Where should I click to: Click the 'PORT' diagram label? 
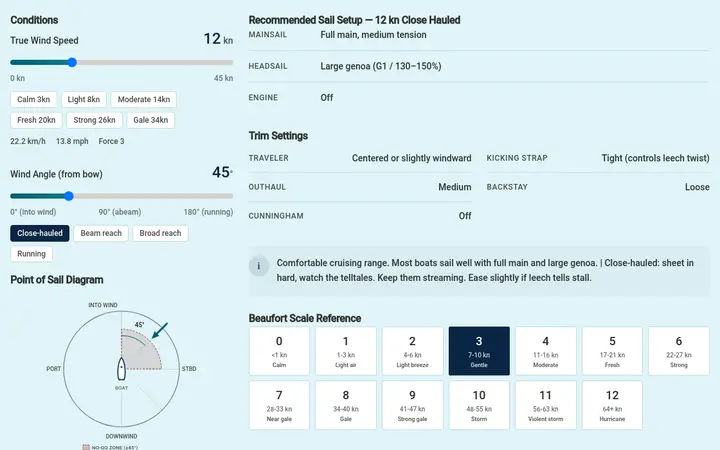(54, 369)
